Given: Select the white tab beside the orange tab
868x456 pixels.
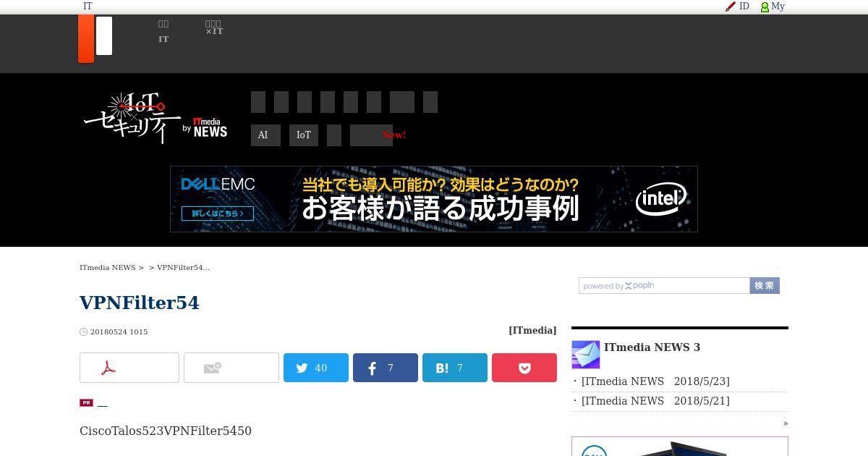Looking at the screenshot, I should (104, 36).
